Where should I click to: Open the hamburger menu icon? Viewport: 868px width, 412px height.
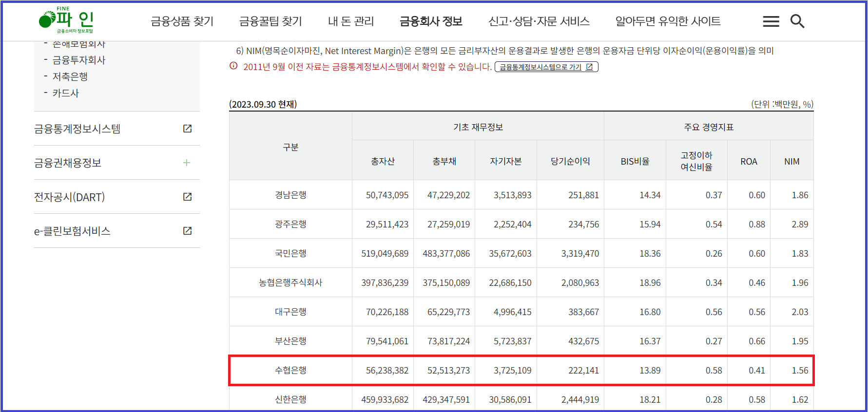(x=771, y=21)
